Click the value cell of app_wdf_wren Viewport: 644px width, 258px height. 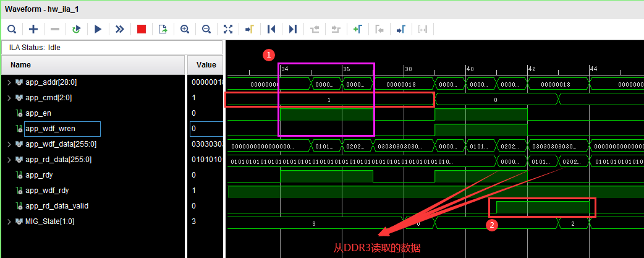point(206,129)
